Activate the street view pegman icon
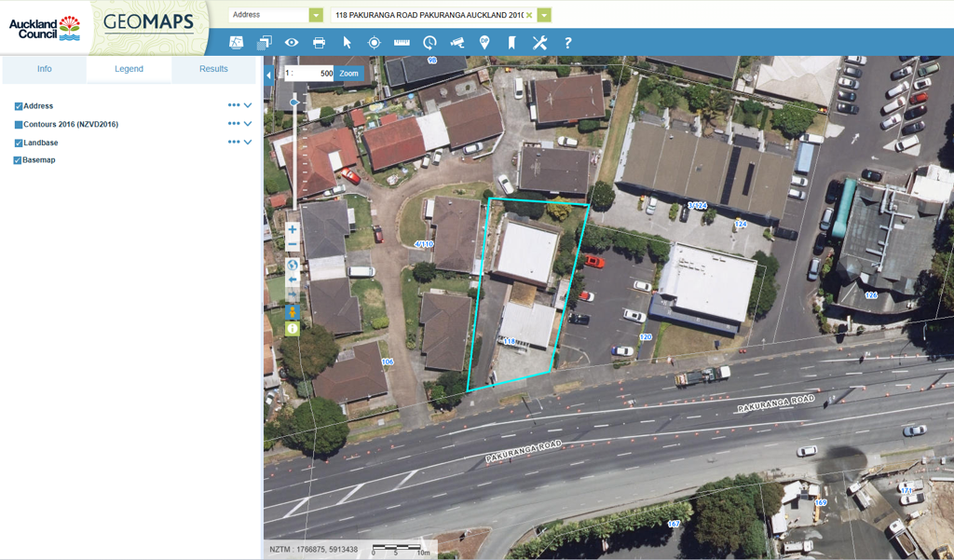This screenshot has width=954, height=560. (293, 312)
